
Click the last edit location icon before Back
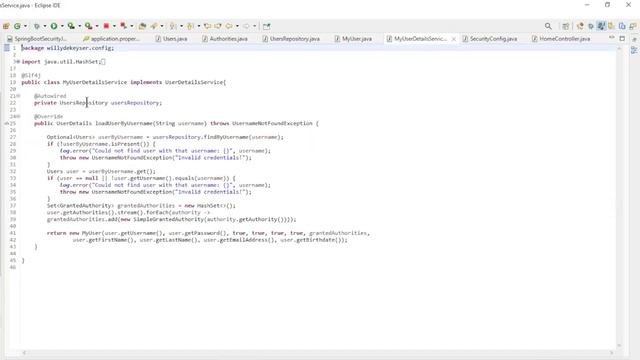pyautogui.click(x=218, y=26)
